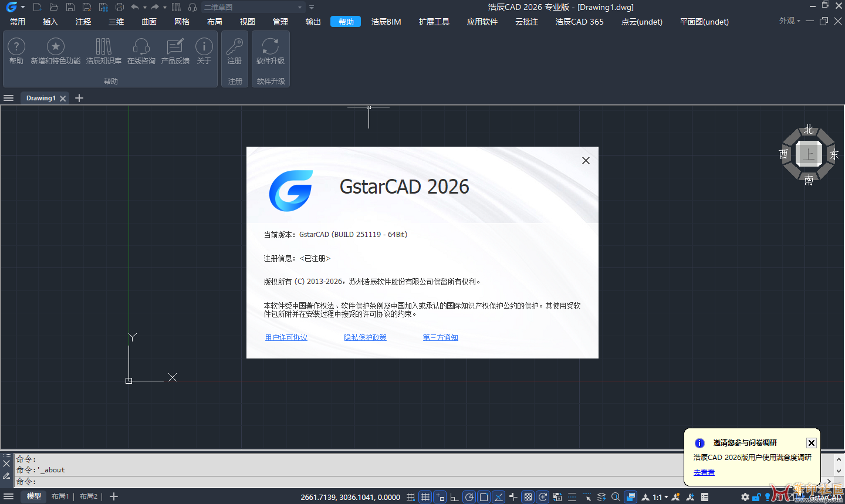Screen dimensions: 845x504
Task: Select the 布局1 layout tab
Action: click(x=60, y=496)
